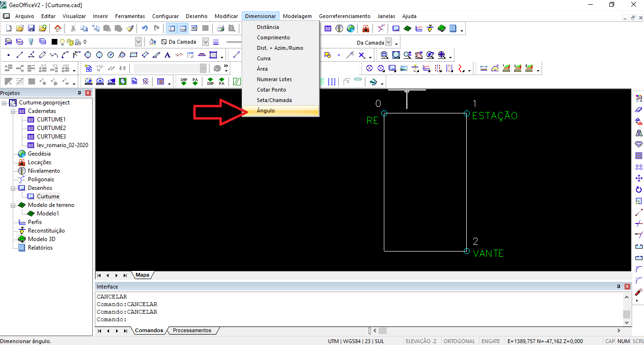Click the print icon in toolbar
Screen dimensions: 644x345
[221, 28]
